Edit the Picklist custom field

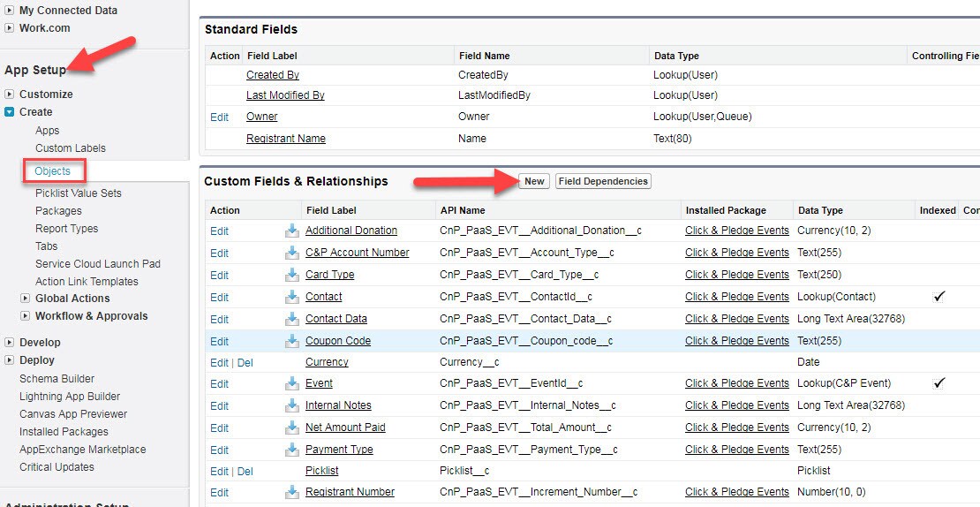(x=219, y=471)
